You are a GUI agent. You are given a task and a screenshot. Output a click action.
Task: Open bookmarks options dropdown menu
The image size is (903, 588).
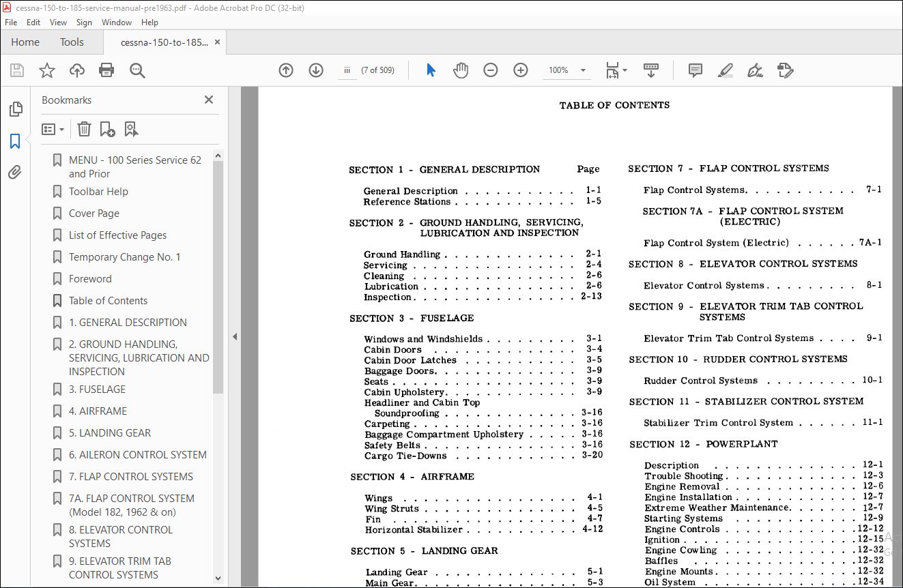point(53,129)
